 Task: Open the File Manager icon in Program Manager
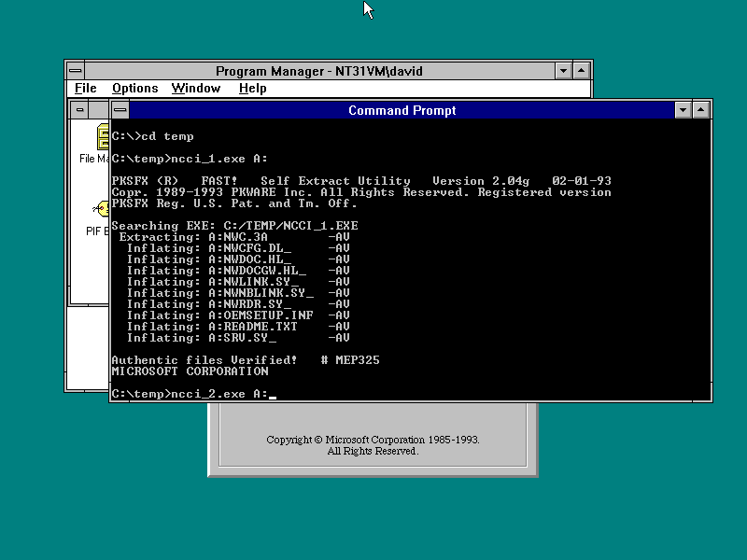tap(103, 137)
